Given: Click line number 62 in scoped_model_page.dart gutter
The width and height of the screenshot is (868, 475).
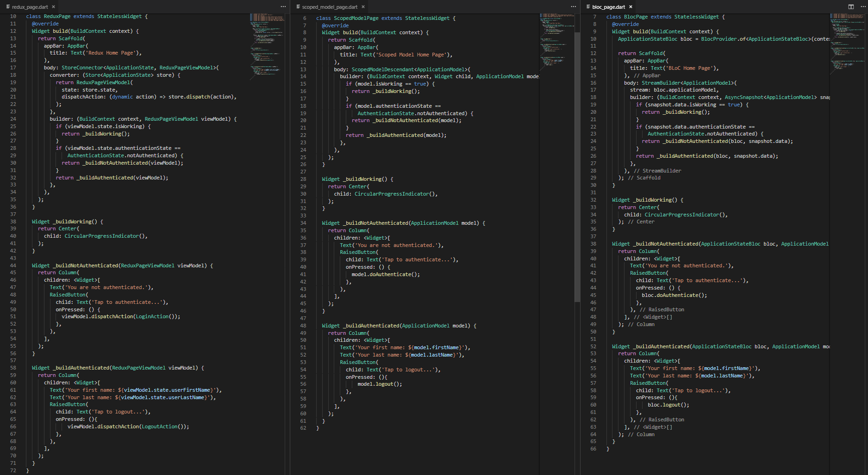Looking at the screenshot, I should coord(303,428).
